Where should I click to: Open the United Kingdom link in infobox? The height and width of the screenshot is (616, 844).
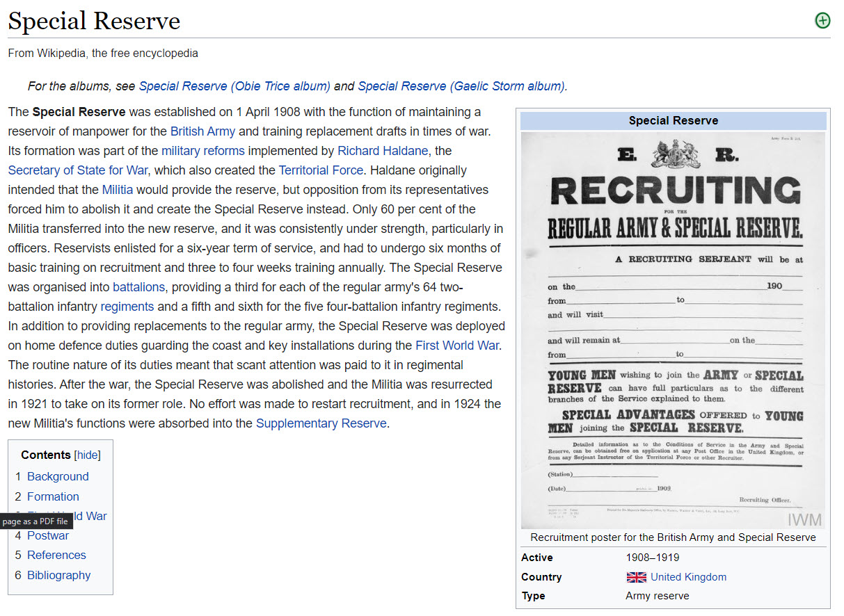(688, 577)
